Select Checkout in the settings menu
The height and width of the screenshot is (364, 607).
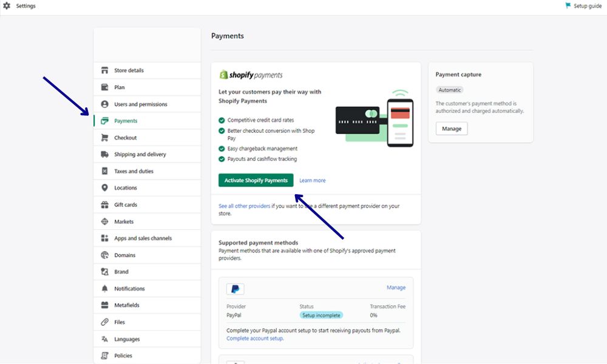pyautogui.click(x=147, y=138)
